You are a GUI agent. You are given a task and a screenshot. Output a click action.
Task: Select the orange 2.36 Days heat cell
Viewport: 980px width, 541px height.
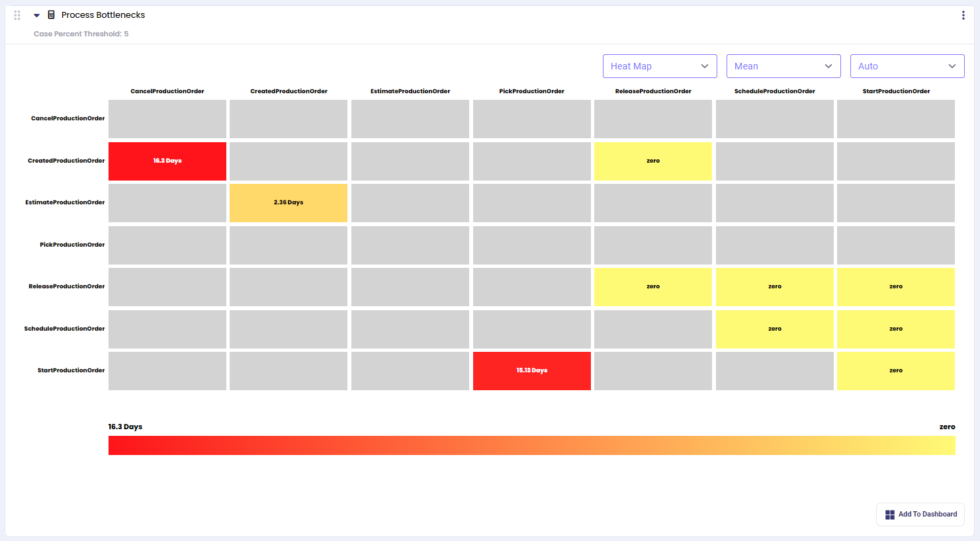(x=289, y=202)
